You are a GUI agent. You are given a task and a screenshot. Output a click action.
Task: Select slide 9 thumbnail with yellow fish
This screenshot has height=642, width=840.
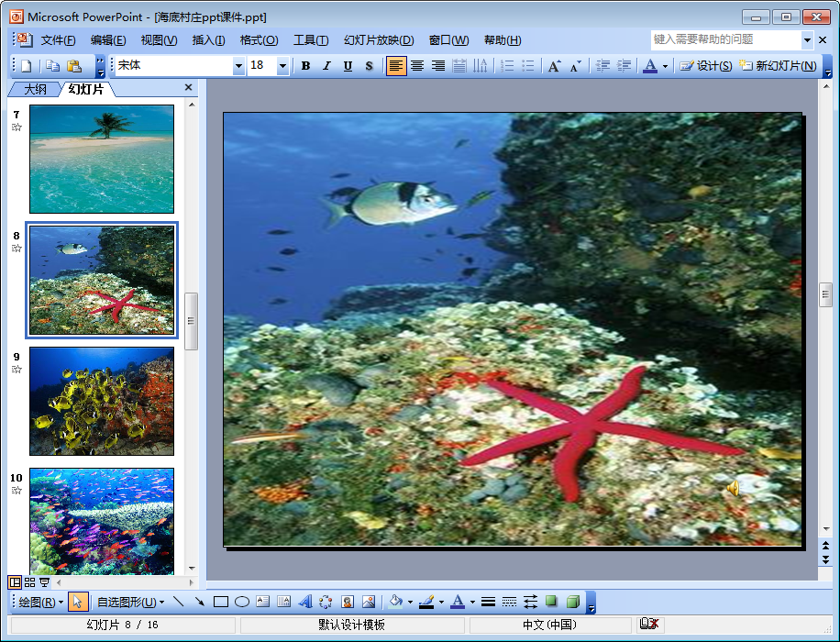click(x=102, y=402)
